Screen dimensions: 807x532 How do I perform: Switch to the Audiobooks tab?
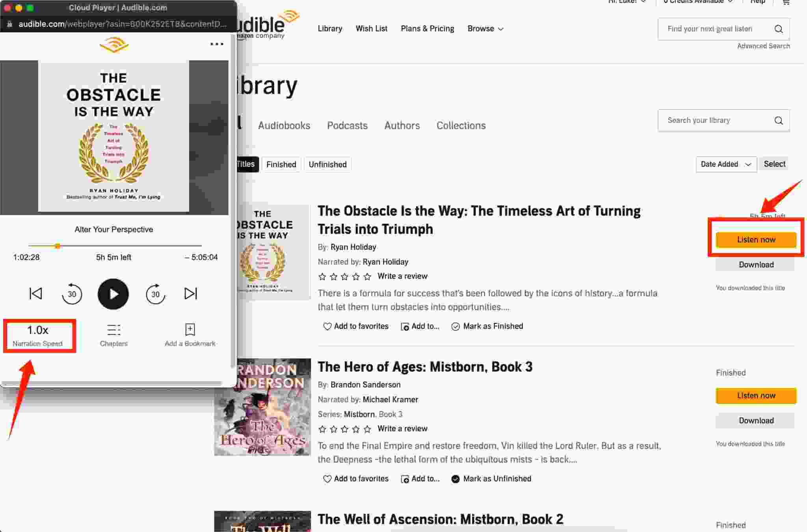284,126
